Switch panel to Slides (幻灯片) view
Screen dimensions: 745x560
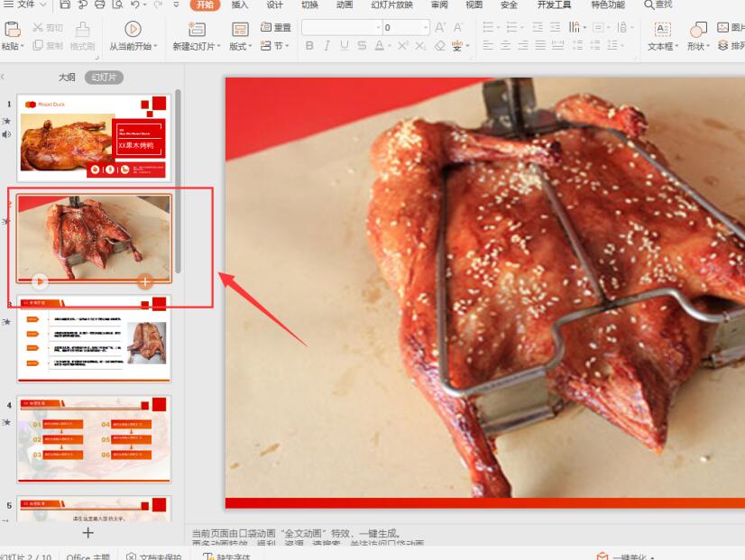104,77
